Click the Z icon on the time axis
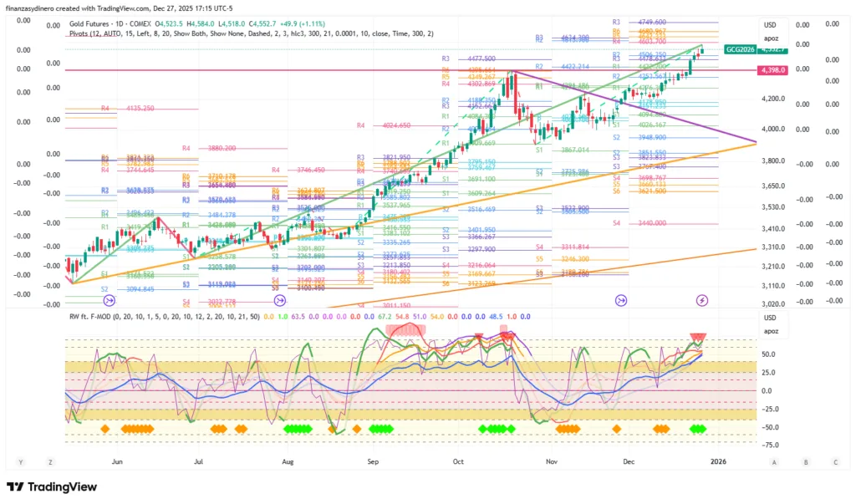This screenshot has width=856, height=504. [x=51, y=461]
